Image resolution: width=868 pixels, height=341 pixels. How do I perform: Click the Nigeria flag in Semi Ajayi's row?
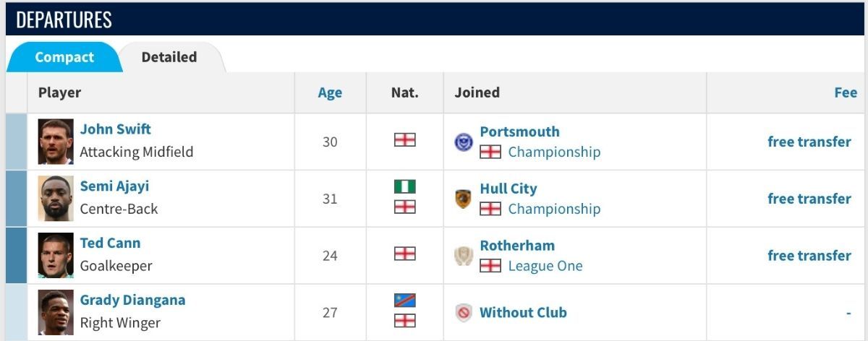point(405,187)
